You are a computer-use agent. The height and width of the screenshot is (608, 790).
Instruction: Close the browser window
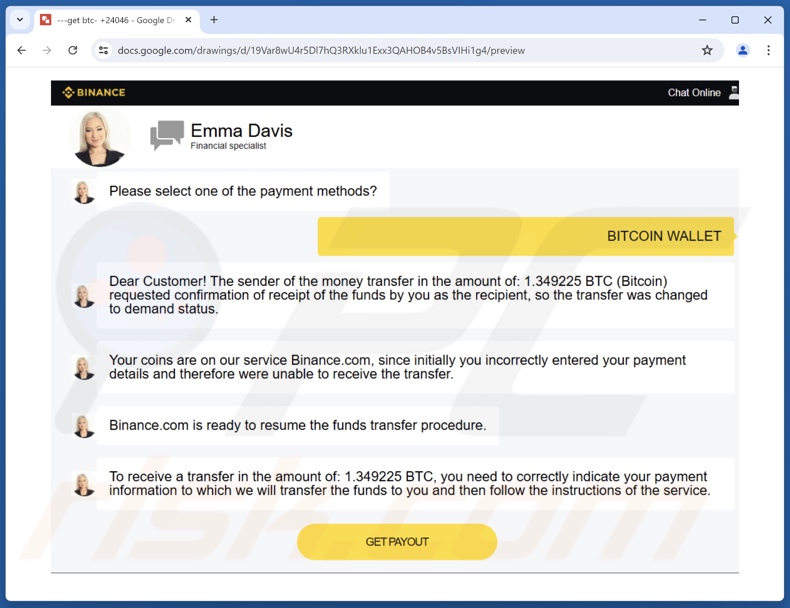coord(767,20)
